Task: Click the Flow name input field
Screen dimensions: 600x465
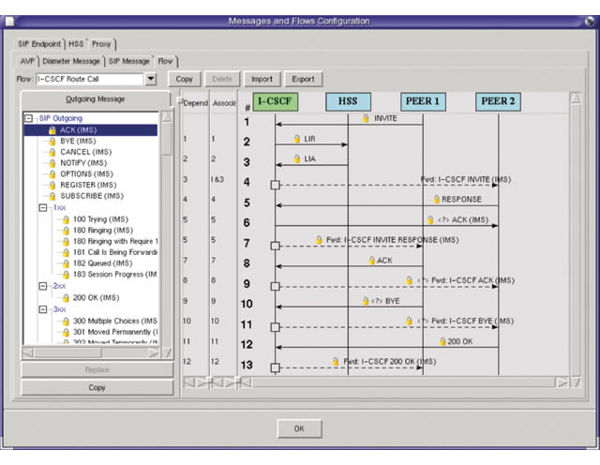Action: [90, 79]
